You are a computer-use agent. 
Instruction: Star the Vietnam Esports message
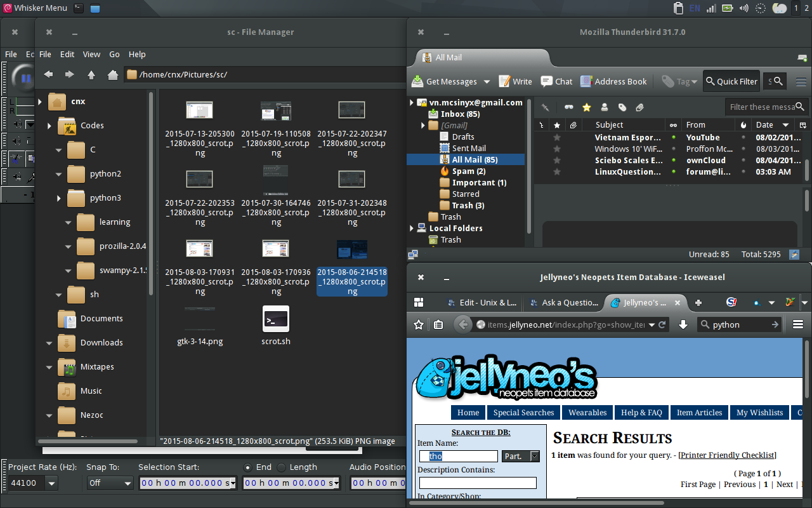557,137
